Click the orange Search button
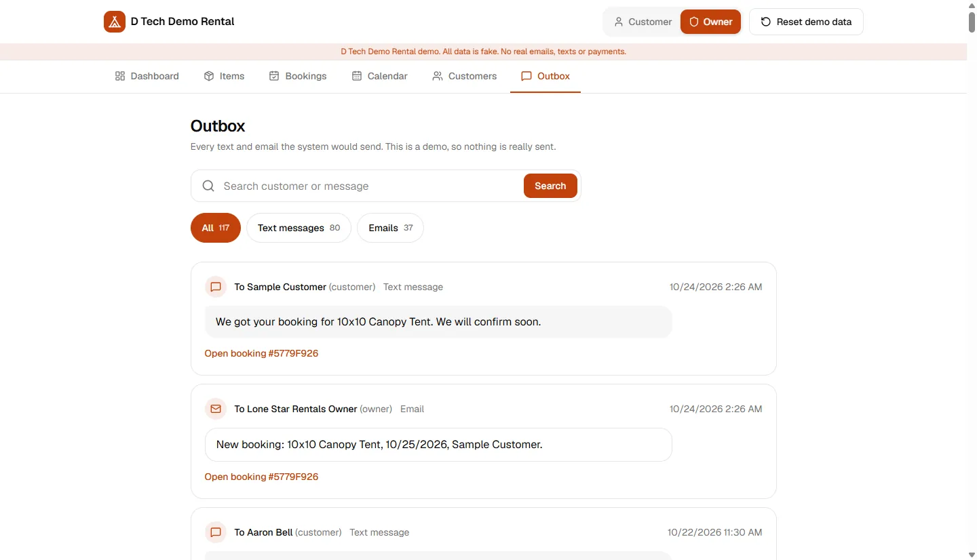 pyautogui.click(x=550, y=186)
